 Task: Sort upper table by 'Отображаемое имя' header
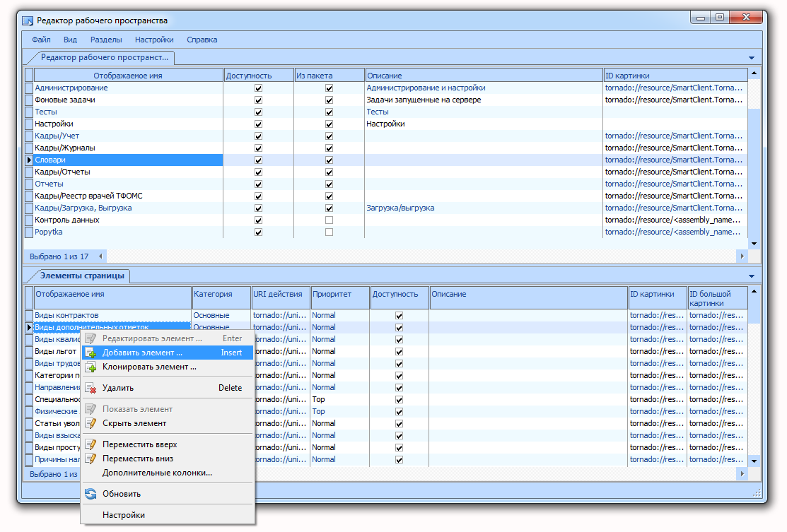tap(128, 76)
